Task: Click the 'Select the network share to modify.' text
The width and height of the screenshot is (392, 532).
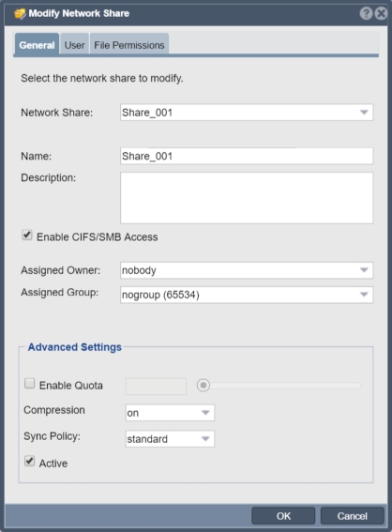Action: click(x=102, y=79)
